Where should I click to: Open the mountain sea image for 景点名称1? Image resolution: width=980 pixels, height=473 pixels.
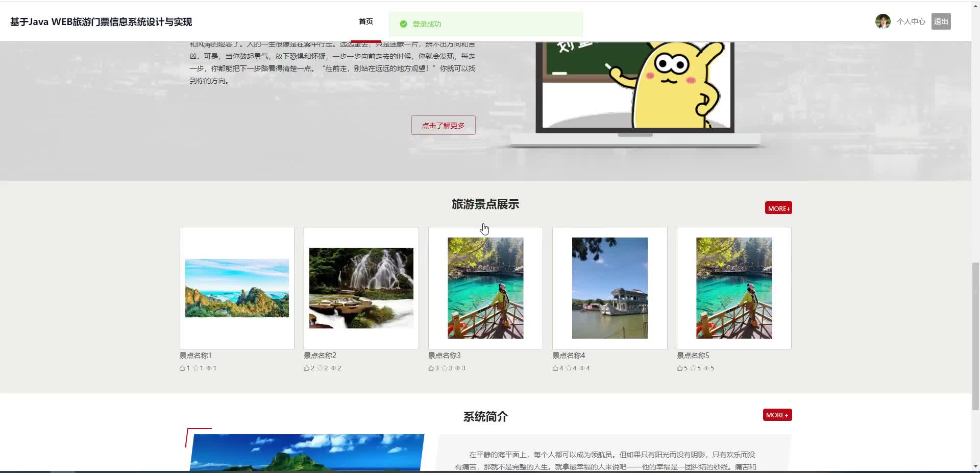pos(237,288)
